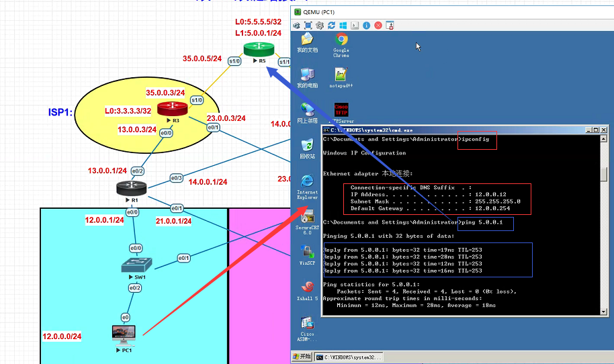The height and width of the screenshot is (364, 614).
Task: Close the cmd.exe window
Action: click(603, 130)
